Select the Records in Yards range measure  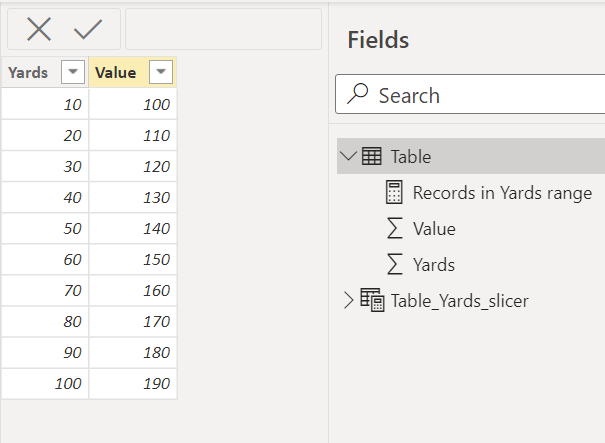point(502,193)
